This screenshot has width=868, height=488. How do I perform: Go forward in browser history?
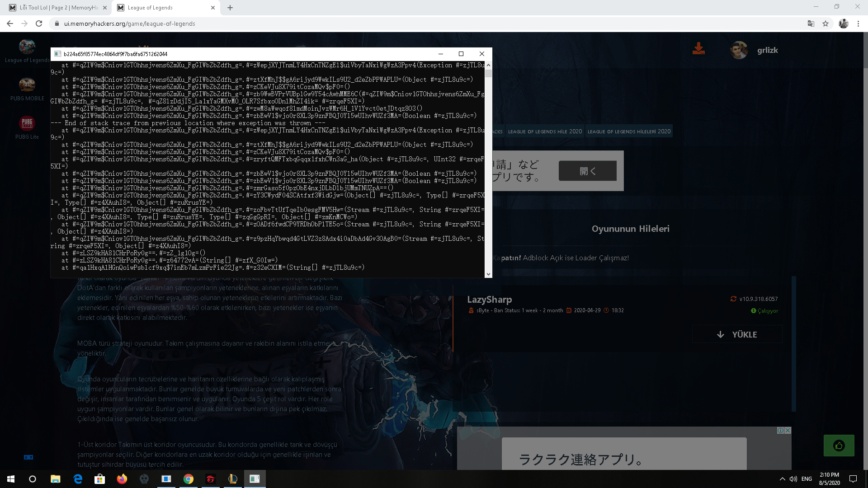point(24,23)
